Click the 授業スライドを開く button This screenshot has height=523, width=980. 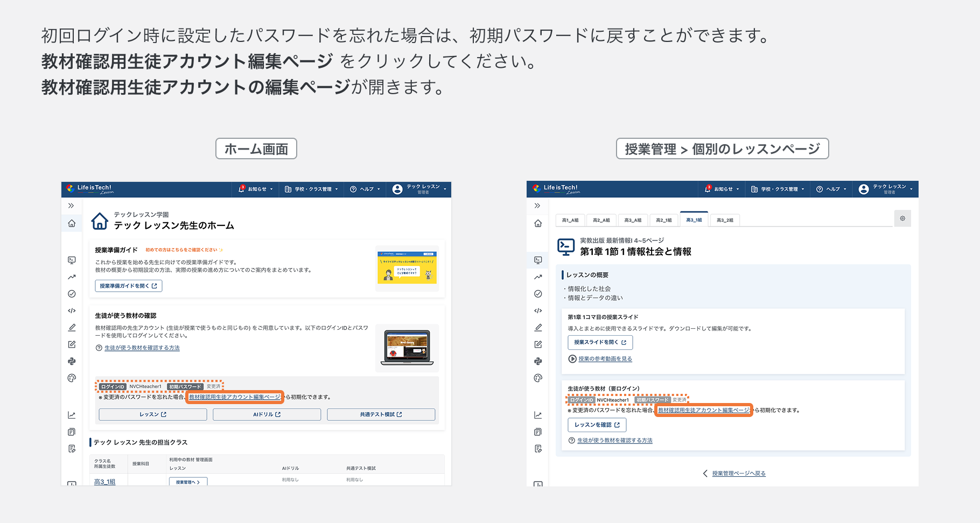coord(600,342)
